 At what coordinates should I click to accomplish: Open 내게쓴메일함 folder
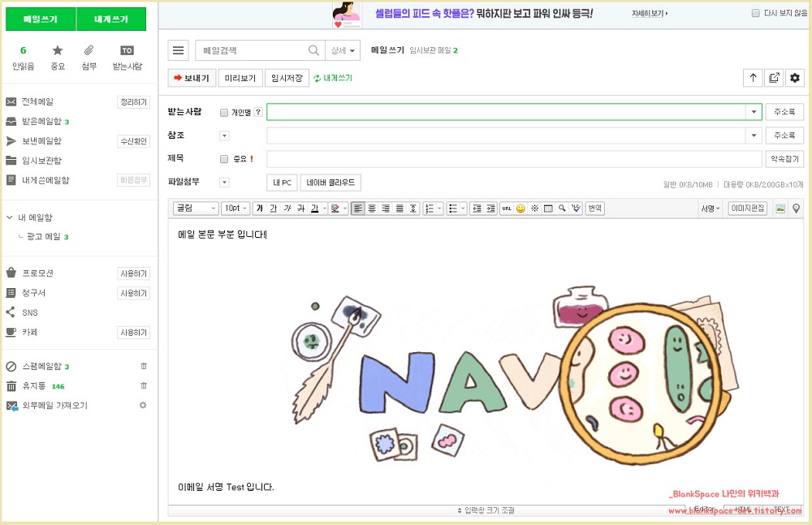pos(45,180)
